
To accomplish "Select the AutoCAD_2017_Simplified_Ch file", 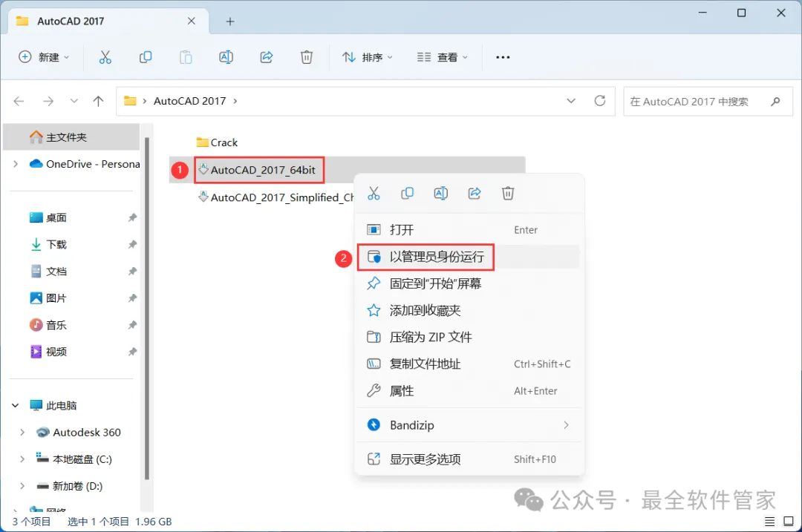I will tap(276, 197).
